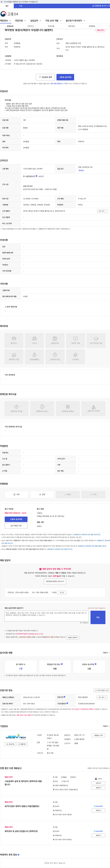Click the info icon beside 인증기관
The image size is (110, 868).
[x=65, y=697]
